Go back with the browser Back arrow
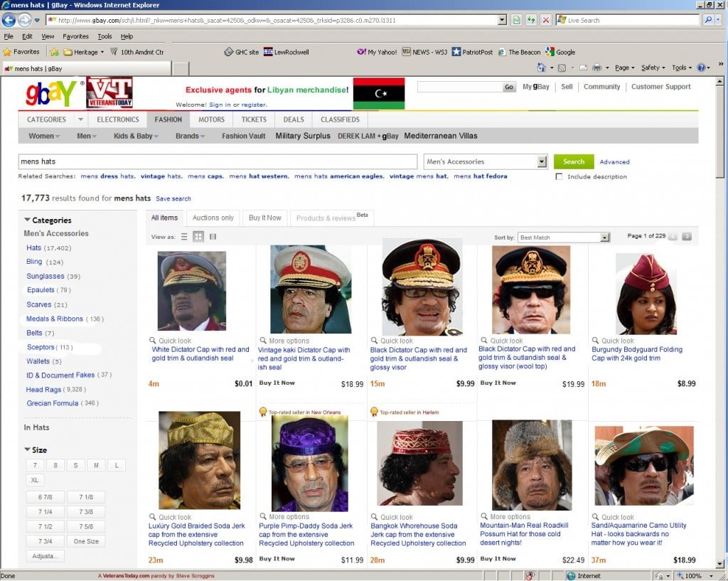This screenshot has height=581, width=728. click(9, 20)
